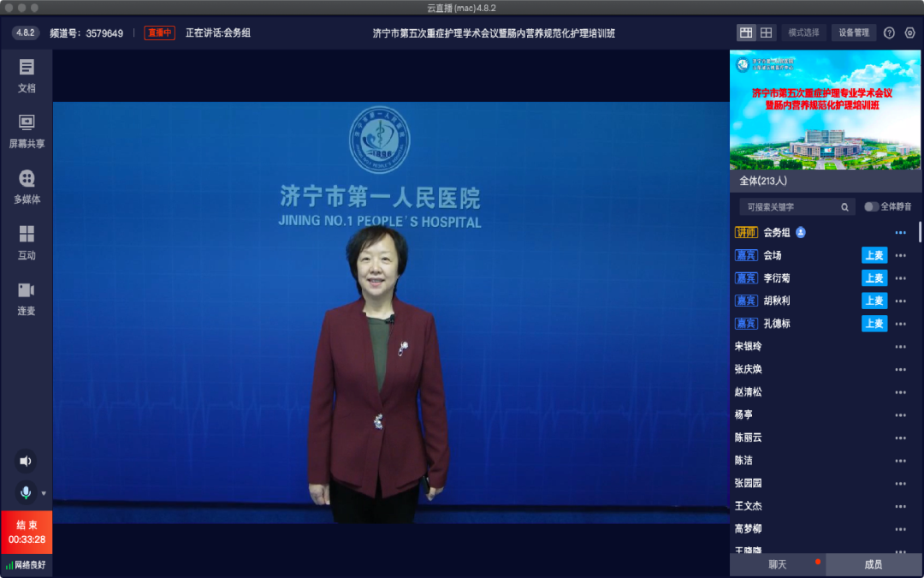Click the slide thumbnail preview
The image size is (924, 578).
click(x=825, y=110)
